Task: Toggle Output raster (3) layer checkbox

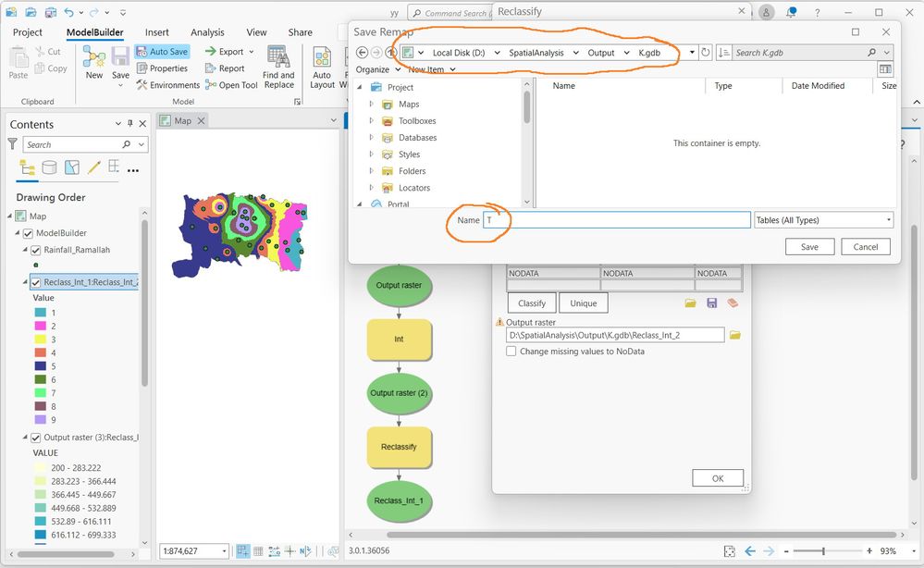Action: pos(35,438)
